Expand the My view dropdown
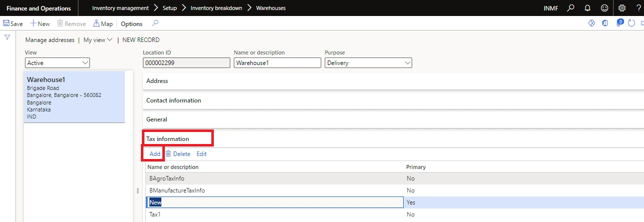 (97, 40)
